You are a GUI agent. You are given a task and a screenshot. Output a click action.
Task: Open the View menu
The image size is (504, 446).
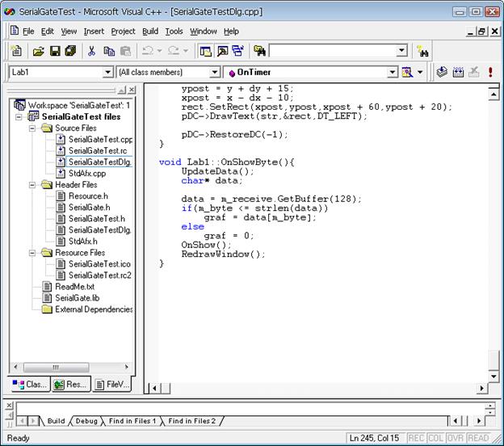coord(69,32)
